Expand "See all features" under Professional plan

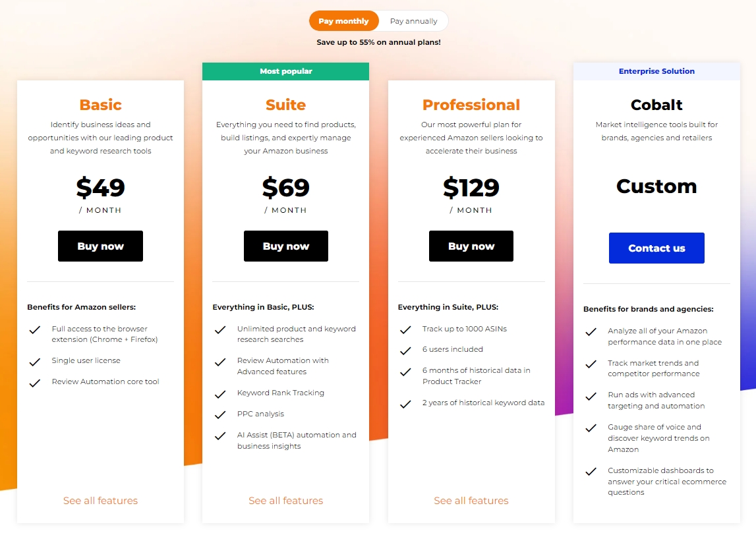pyautogui.click(x=471, y=501)
